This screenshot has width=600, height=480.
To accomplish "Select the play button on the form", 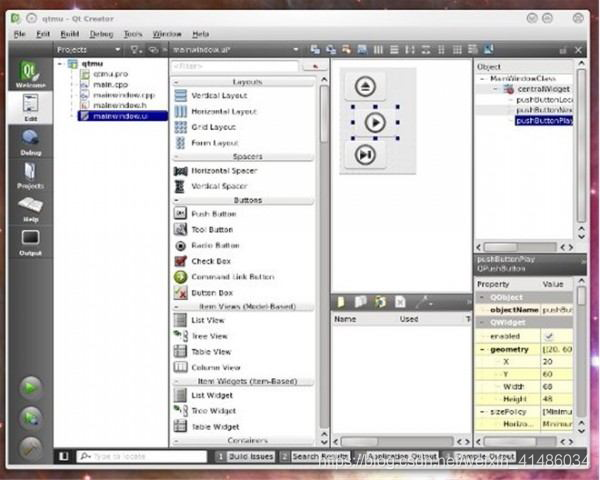I will (375, 122).
